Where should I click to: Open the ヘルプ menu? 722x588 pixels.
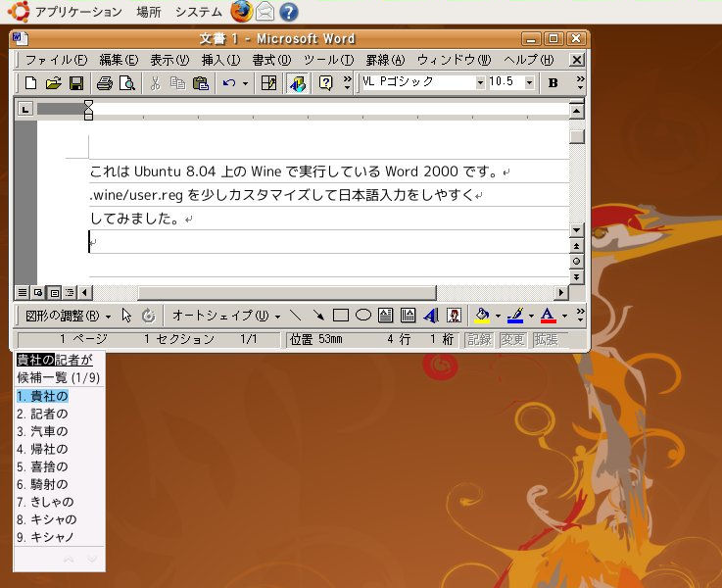pos(528,60)
